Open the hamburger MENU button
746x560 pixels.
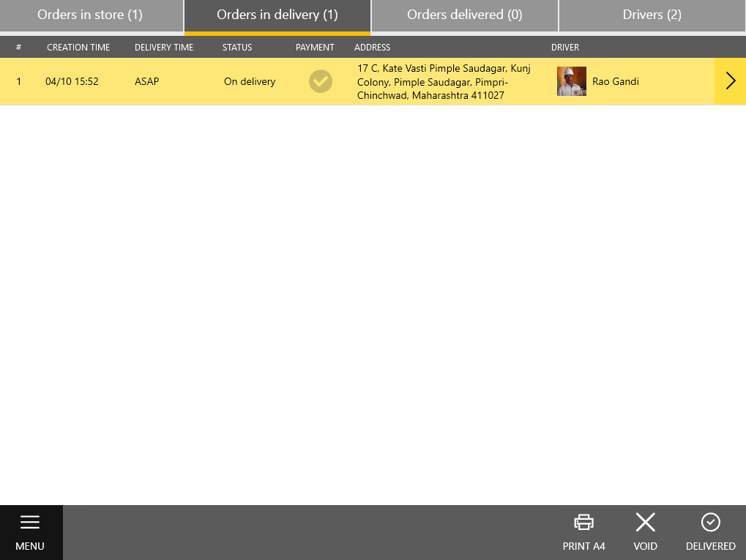tap(30, 532)
